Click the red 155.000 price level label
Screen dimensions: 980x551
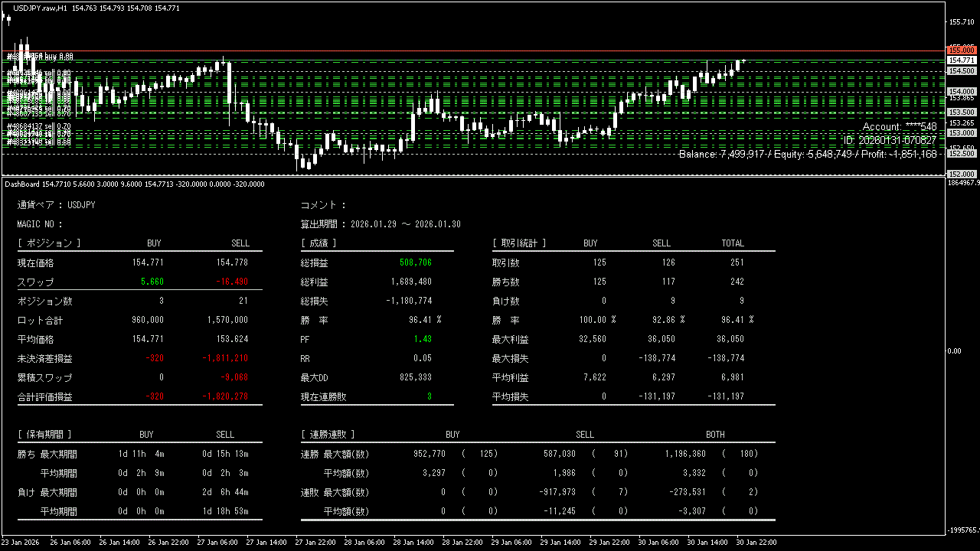click(x=961, y=50)
